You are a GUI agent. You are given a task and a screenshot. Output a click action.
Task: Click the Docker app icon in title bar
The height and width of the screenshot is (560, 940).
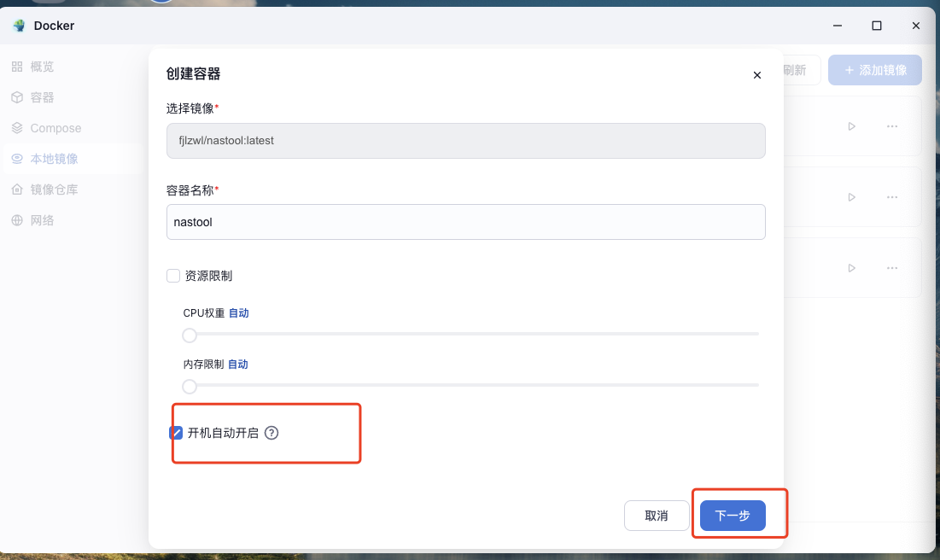pyautogui.click(x=19, y=26)
